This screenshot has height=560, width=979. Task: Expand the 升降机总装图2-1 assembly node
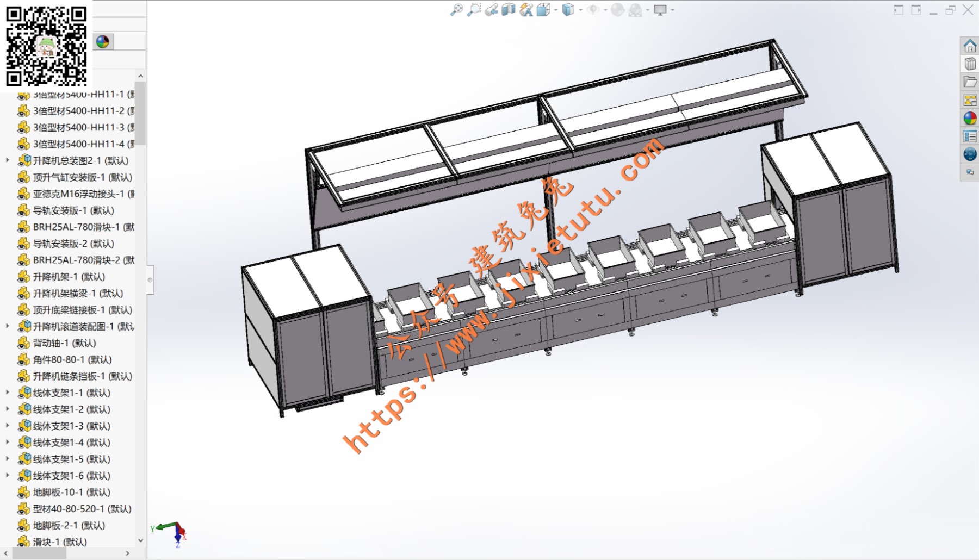point(8,160)
